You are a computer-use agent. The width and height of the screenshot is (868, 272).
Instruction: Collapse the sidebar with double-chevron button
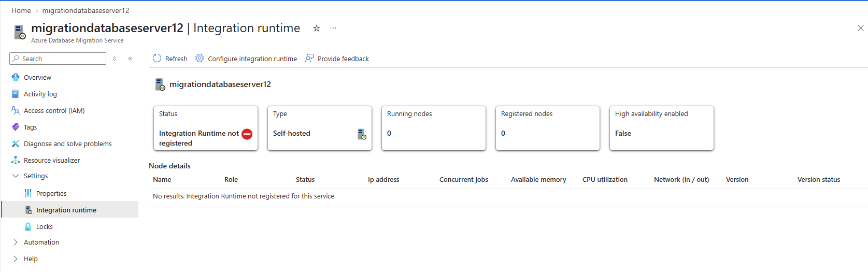coord(130,59)
